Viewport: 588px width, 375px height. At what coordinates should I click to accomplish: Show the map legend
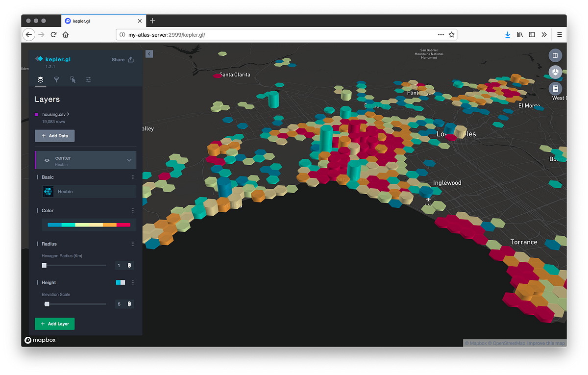555,89
